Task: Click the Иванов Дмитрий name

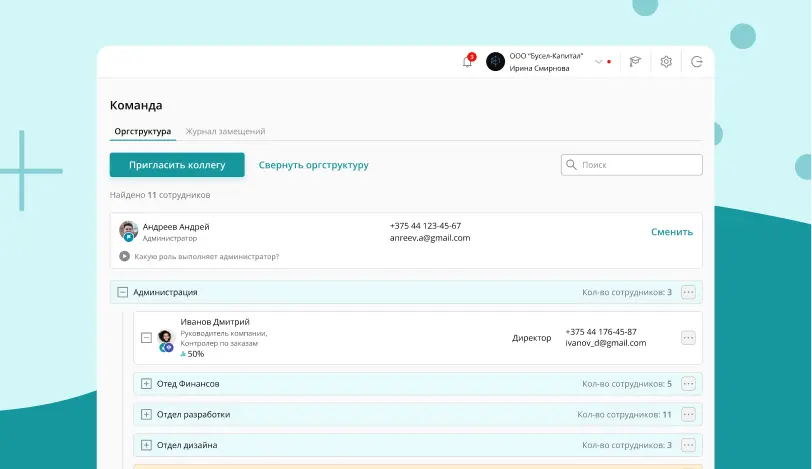Action: pos(215,321)
